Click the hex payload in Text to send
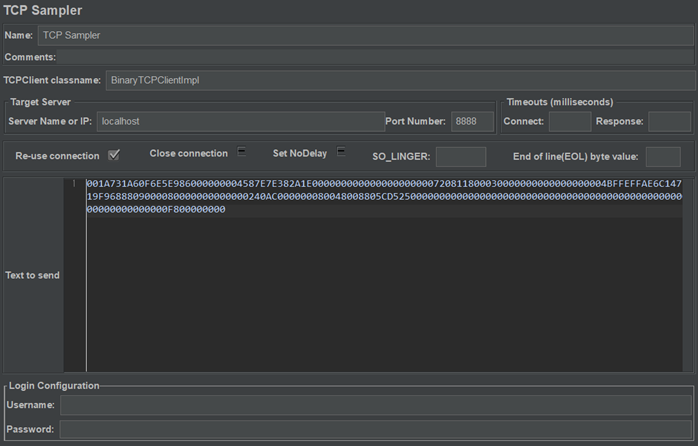Viewport: 698px width, 446px height. coord(384,196)
